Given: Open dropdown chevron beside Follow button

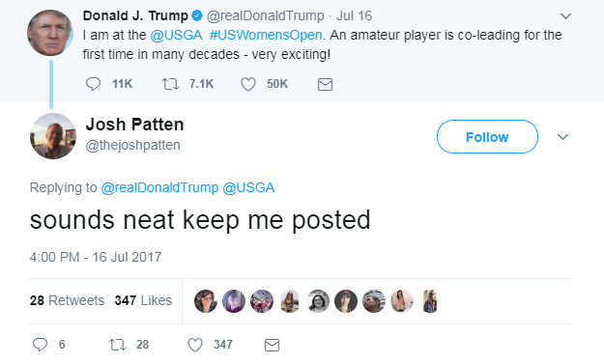Looking at the screenshot, I should click(562, 137).
